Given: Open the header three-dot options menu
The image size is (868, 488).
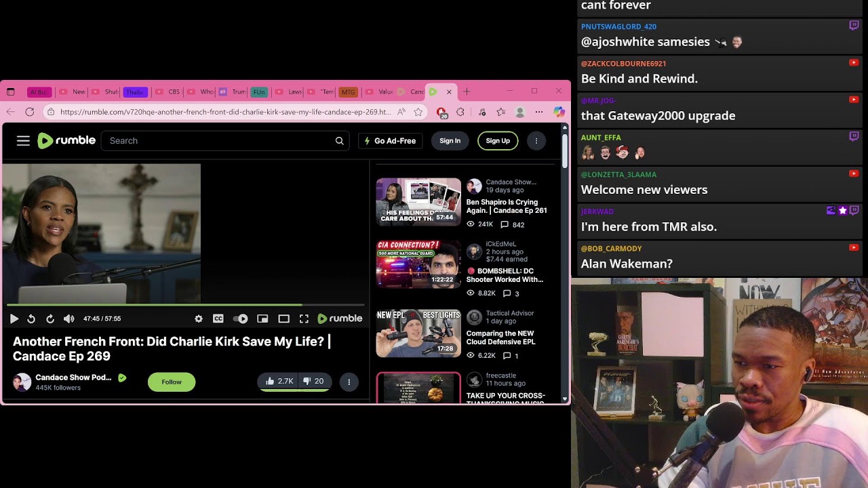Looking at the screenshot, I should pyautogui.click(x=536, y=141).
